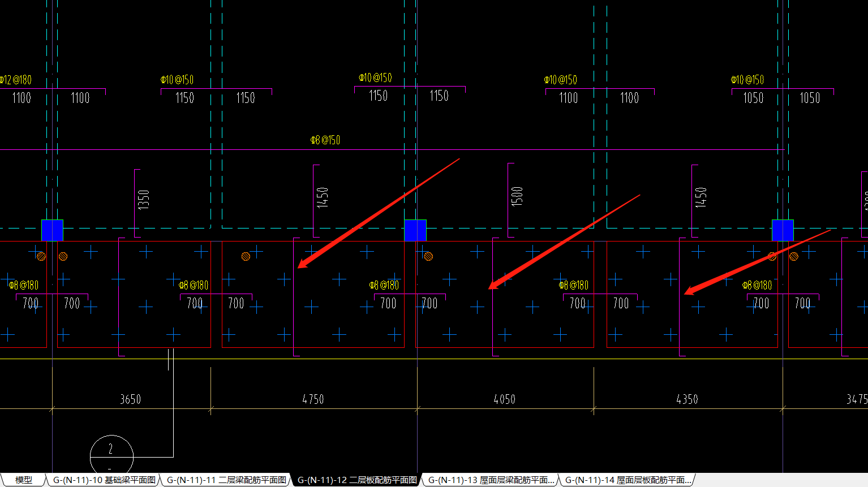Viewport: 868px width, 487px height.
Task: Pick the 4350 span dimension text
Action: [687, 399]
